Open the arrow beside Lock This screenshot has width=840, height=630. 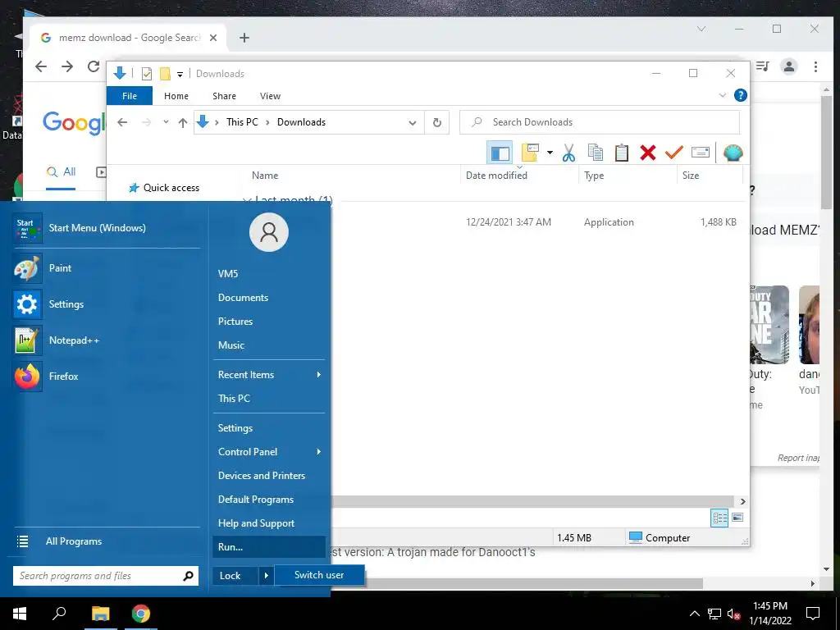267,576
